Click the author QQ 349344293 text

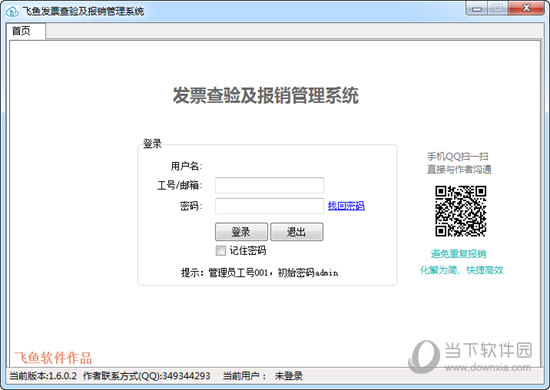tap(186, 376)
